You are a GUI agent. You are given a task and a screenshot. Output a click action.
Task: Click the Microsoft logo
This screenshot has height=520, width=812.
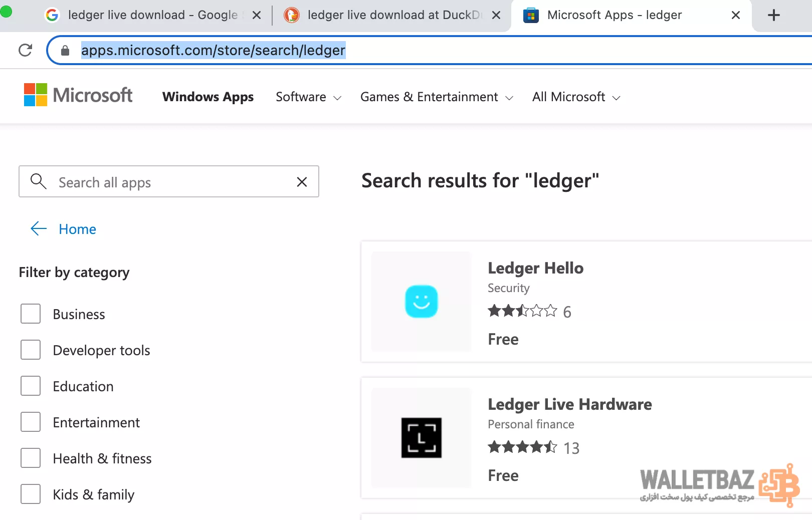coord(78,95)
